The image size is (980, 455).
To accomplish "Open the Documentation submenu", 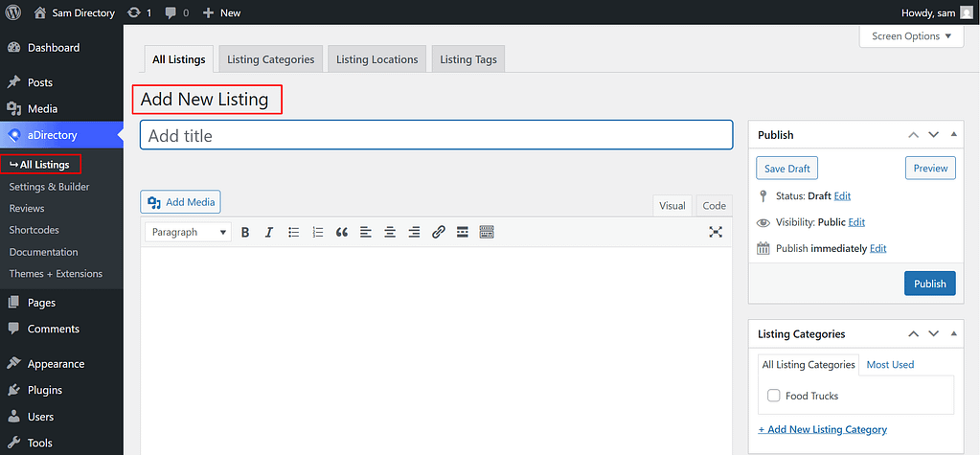I will (44, 252).
